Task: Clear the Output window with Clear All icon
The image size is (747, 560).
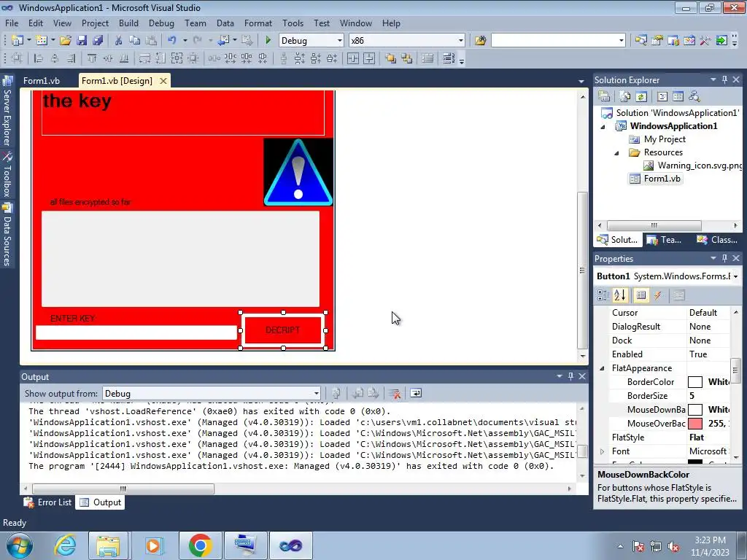Action: [395, 393]
